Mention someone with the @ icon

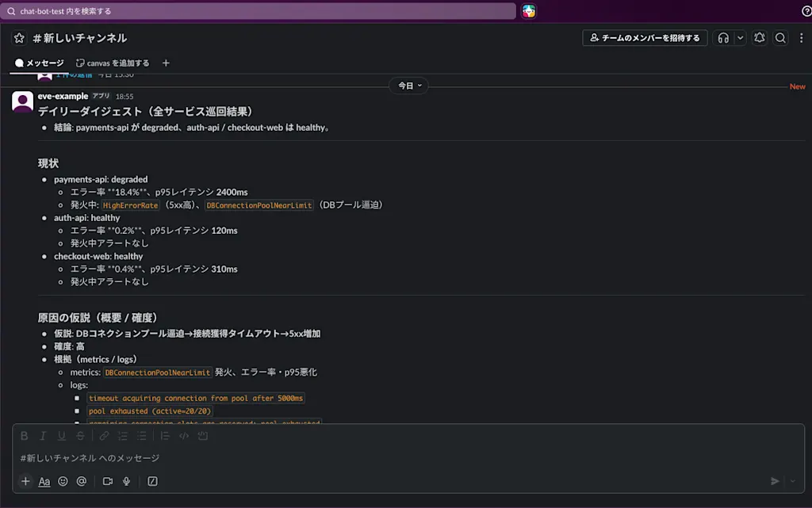click(82, 481)
